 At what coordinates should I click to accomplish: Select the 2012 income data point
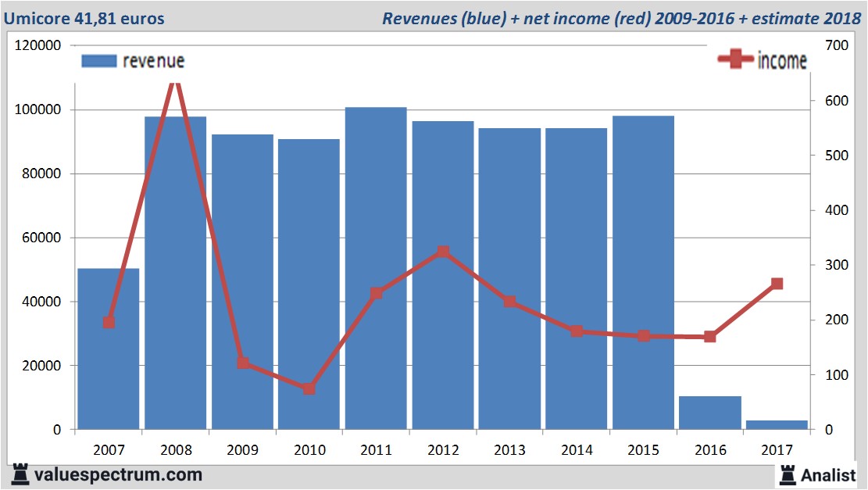(x=443, y=252)
